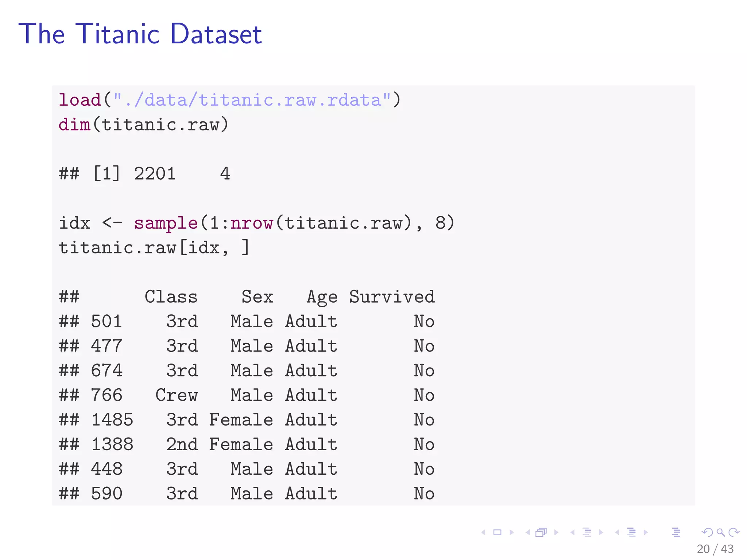Click the presentation outline icon
This screenshot has width=747, height=560.
click(676, 532)
